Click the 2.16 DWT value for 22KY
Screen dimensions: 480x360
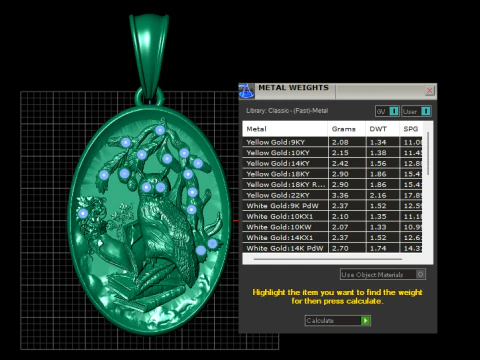[378, 195]
